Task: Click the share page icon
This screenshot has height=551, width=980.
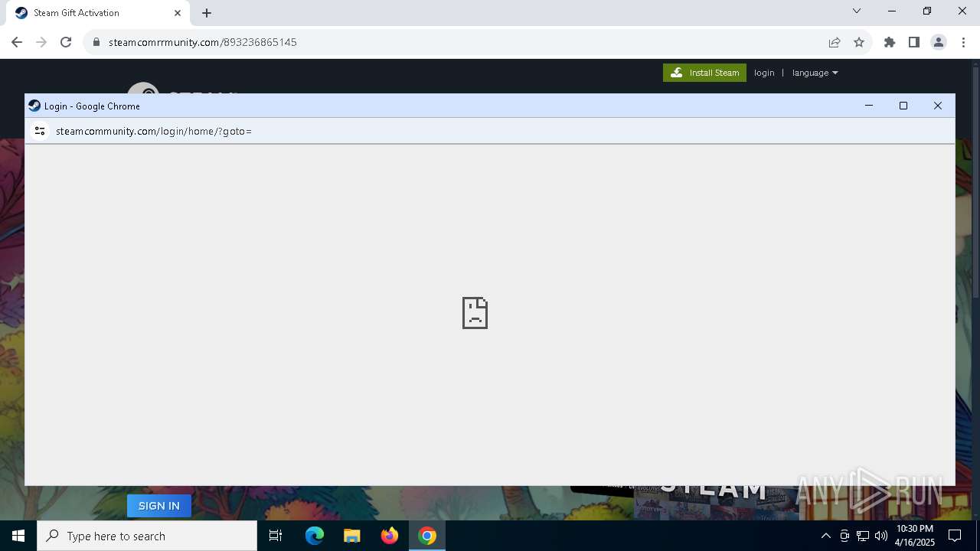Action: 835,42
